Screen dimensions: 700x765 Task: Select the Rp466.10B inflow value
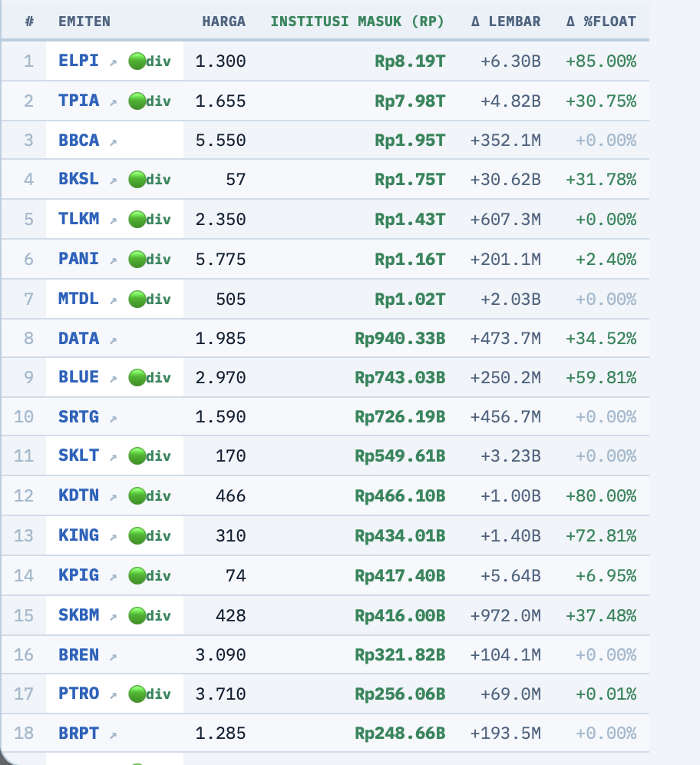point(400,496)
